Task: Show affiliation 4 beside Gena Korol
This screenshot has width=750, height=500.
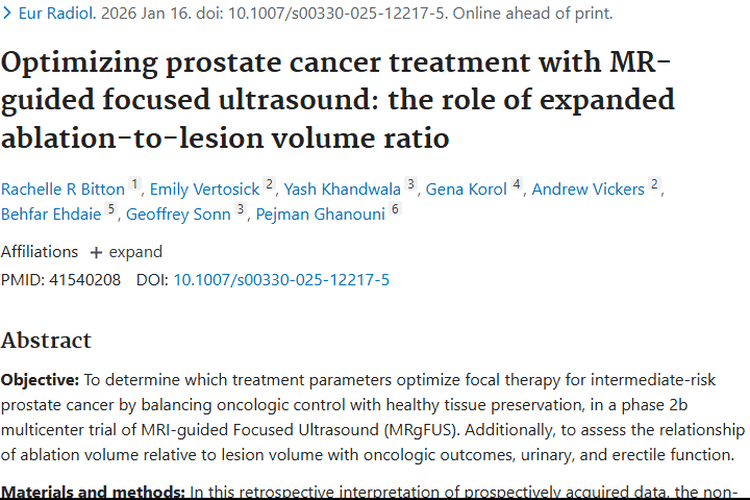Action: (516, 185)
